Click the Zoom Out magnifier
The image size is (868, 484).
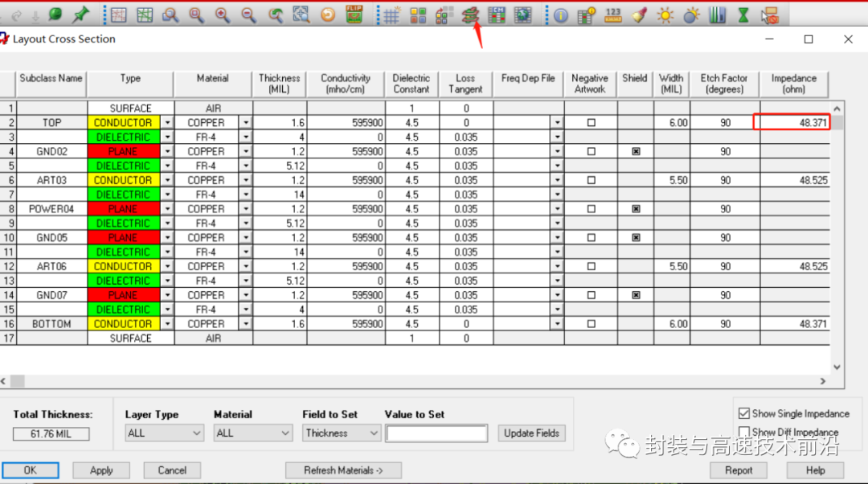tap(248, 15)
